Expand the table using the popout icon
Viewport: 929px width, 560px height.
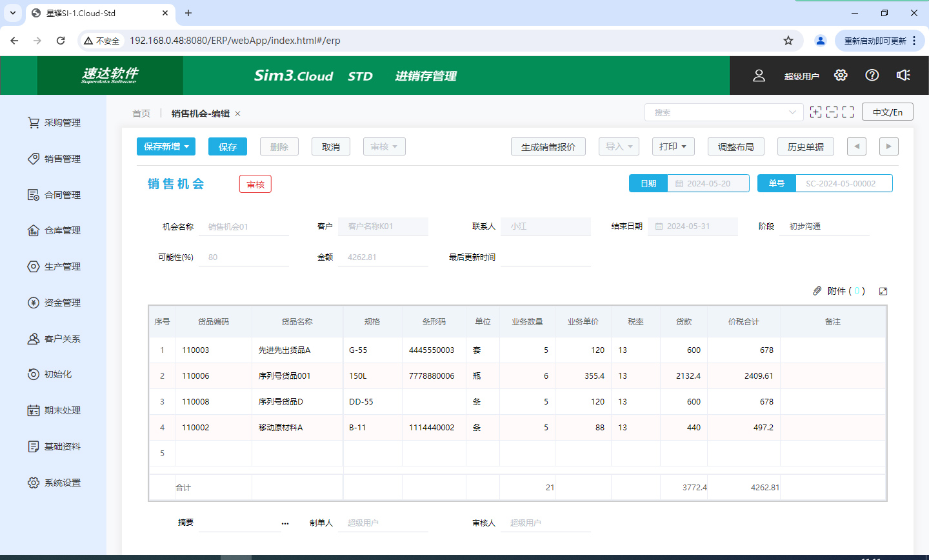click(883, 292)
